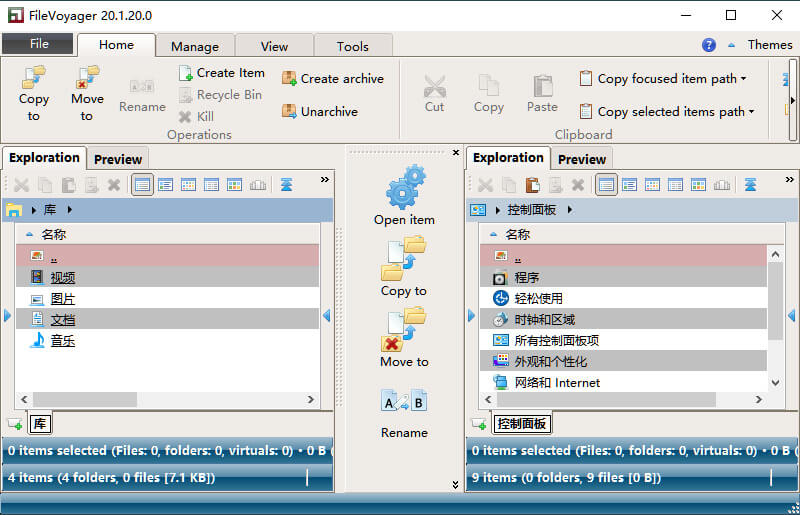Expand the breadcrumb arrow before 控制面板
This screenshot has height=515, width=800.
(497, 210)
